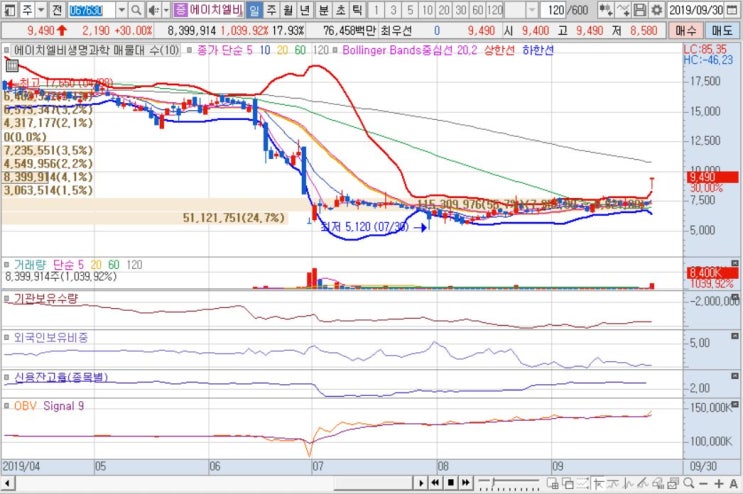Select the 초 second period tab
743x494 pixels.
(341, 9)
